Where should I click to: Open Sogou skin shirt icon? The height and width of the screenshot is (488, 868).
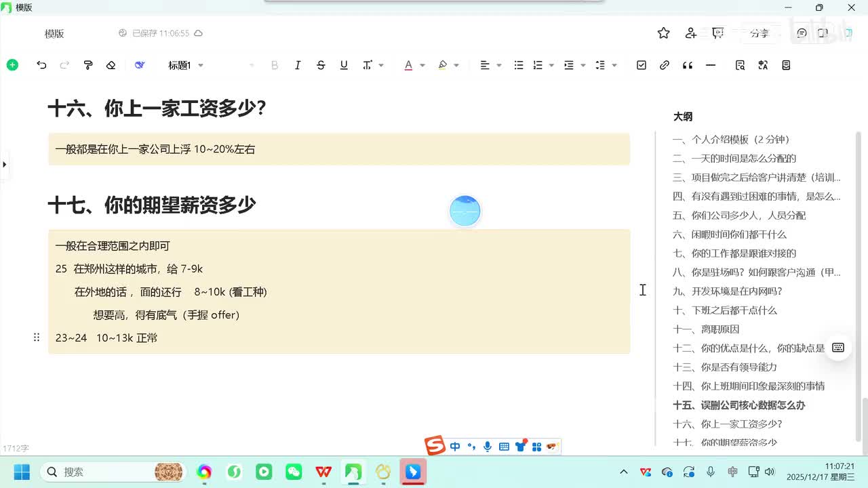[x=521, y=446]
